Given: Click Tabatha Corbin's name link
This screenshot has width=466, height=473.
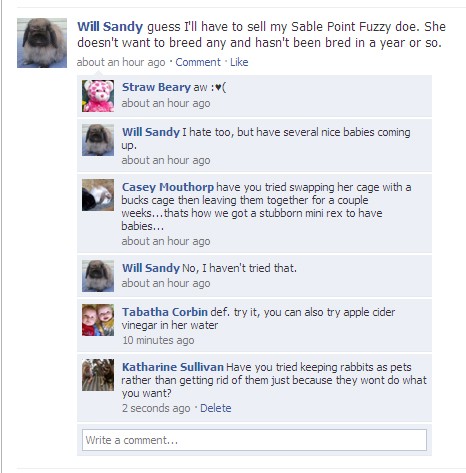Looking at the screenshot, I should 165,312.
